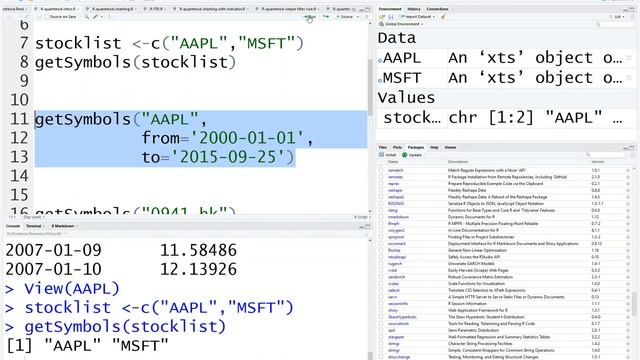Remove the rlang package via its icon
The image size is (640, 360).
tap(628, 210)
